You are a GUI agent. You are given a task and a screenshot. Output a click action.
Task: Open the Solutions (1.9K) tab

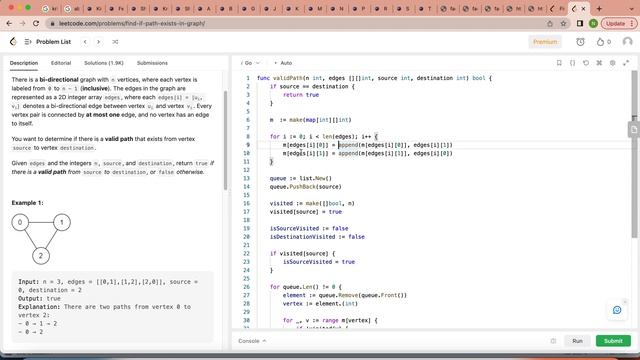(x=104, y=63)
